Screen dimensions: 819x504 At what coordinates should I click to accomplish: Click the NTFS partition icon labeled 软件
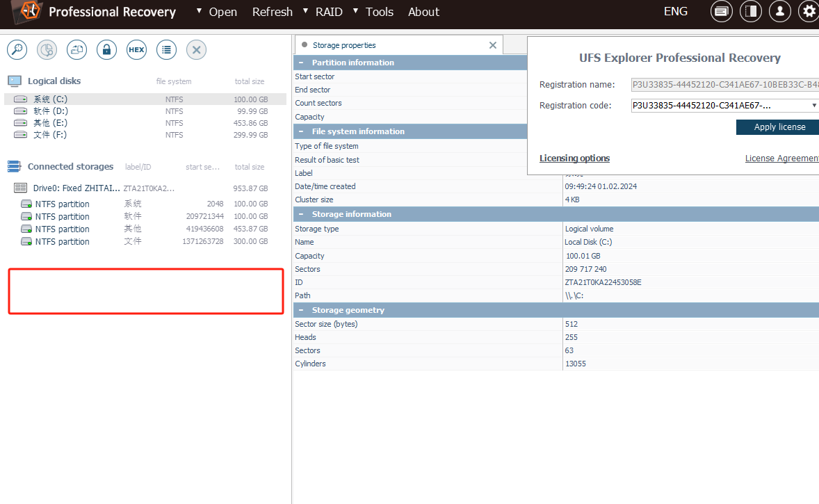pyautogui.click(x=26, y=216)
